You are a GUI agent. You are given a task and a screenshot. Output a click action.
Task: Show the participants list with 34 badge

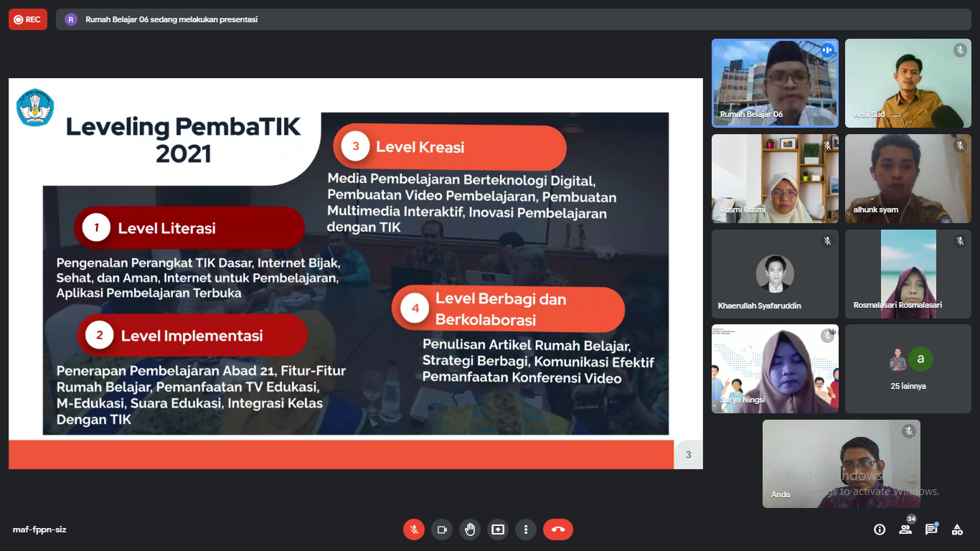(905, 529)
